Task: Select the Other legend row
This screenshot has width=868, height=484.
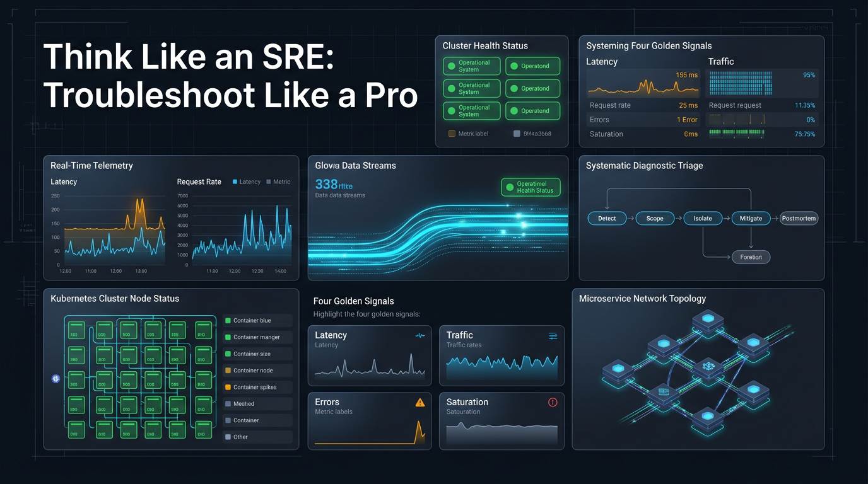Action: click(x=257, y=437)
